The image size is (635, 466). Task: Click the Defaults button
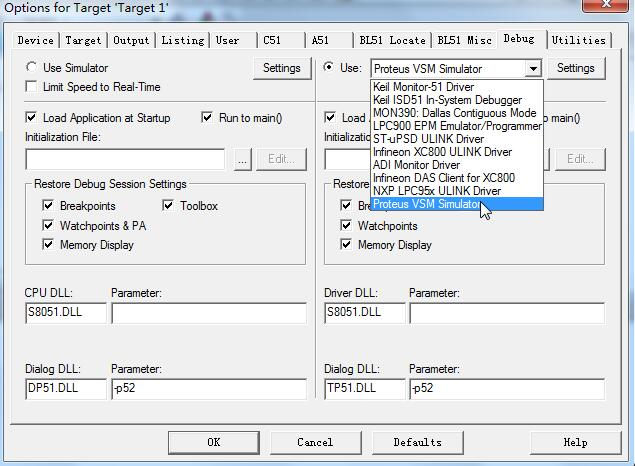click(418, 442)
